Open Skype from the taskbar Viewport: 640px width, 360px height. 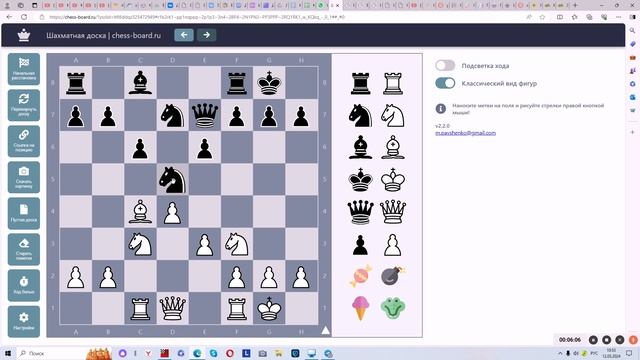(x=213, y=353)
